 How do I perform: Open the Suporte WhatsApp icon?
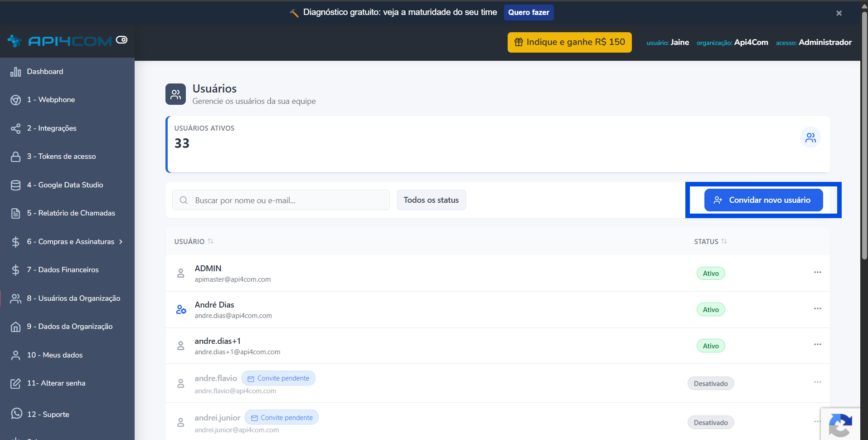[17, 413]
